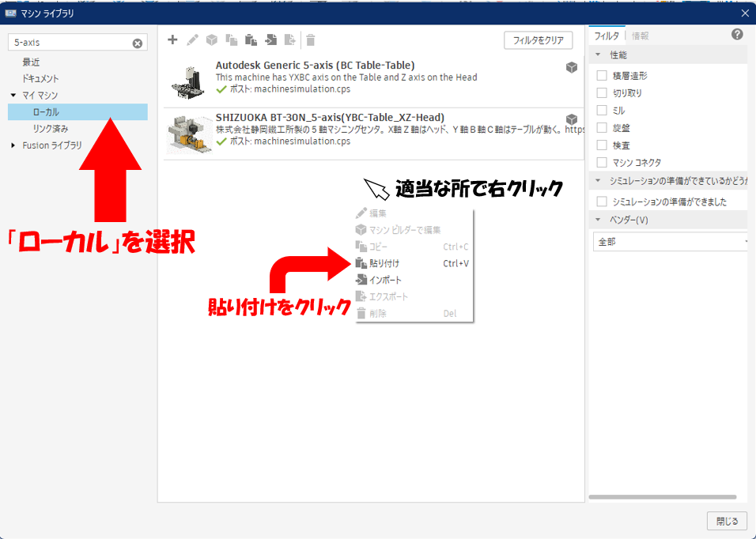
Task: Collapse the 性能 filter section
Action: pyautogui.click(x=598, y=55)
